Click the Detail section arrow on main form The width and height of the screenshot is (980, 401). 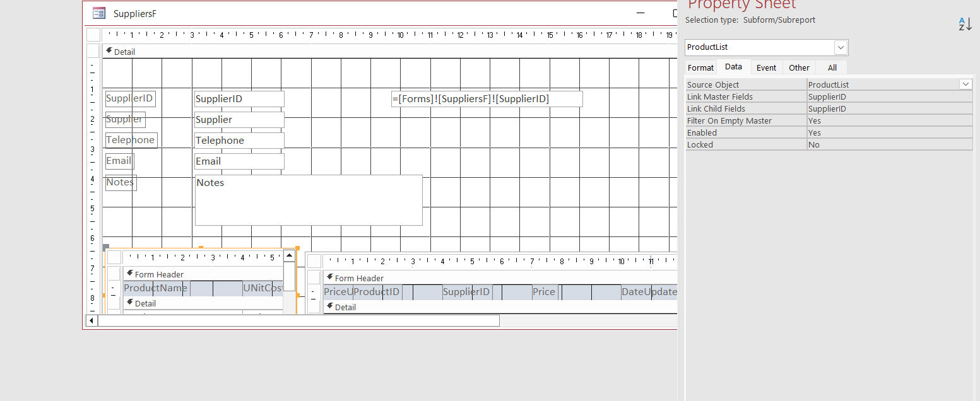[109, 51]
